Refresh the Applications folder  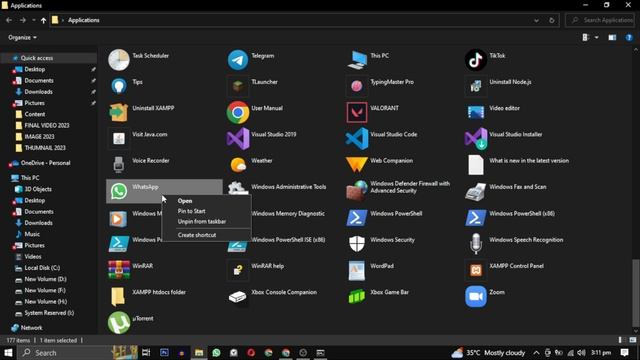pos(552,20)
